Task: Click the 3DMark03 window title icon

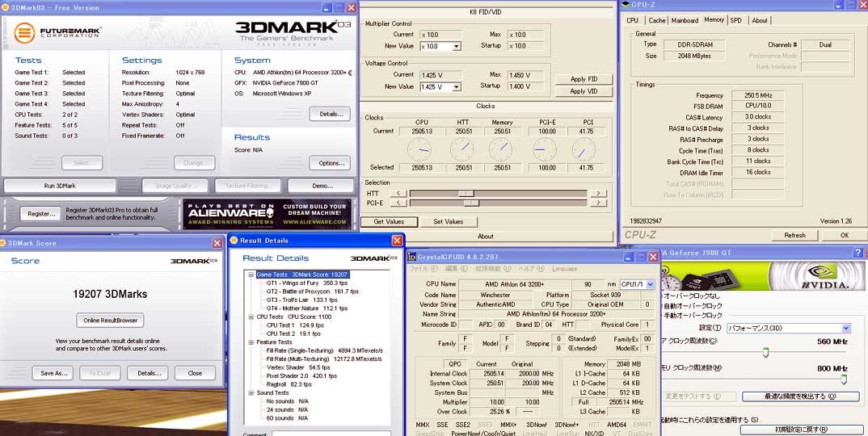Action: point(4,8)
